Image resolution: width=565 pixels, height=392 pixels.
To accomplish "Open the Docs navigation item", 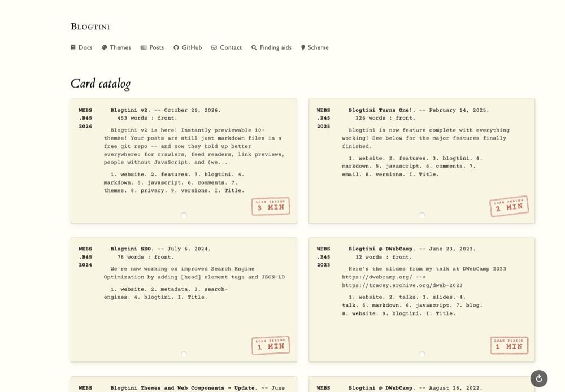I will click(x=81, y=47).
